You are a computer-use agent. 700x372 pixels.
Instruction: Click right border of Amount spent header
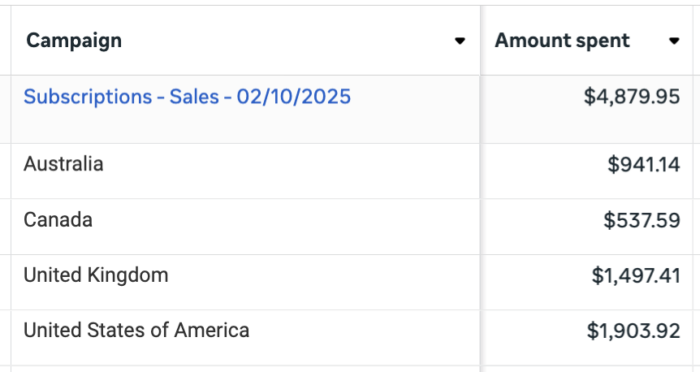693,41
